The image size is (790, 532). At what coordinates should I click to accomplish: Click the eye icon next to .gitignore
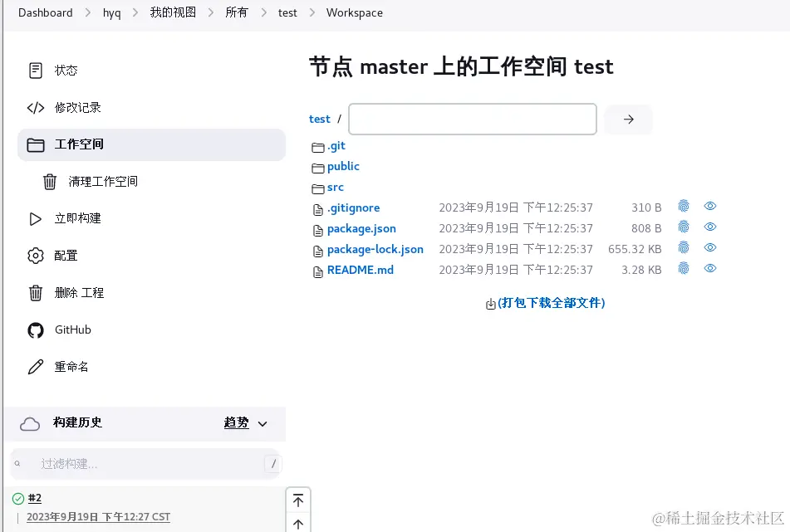point(709,207)
